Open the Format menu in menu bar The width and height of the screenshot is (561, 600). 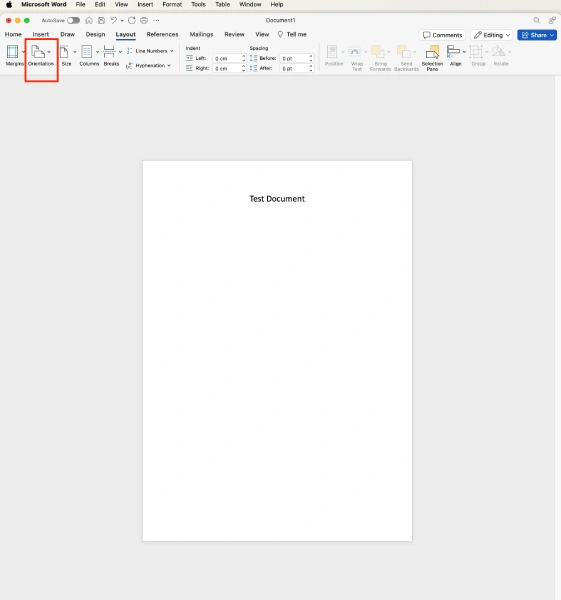point(172,5)
